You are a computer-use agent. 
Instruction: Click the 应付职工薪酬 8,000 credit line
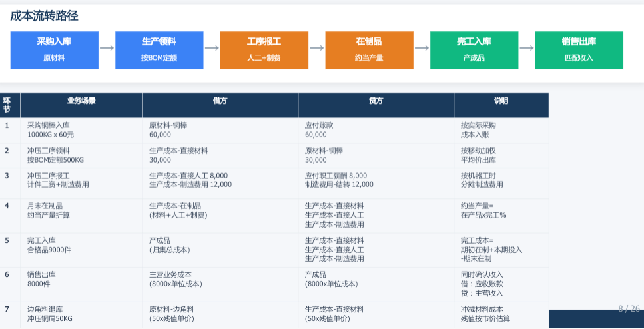coord(336,176)
